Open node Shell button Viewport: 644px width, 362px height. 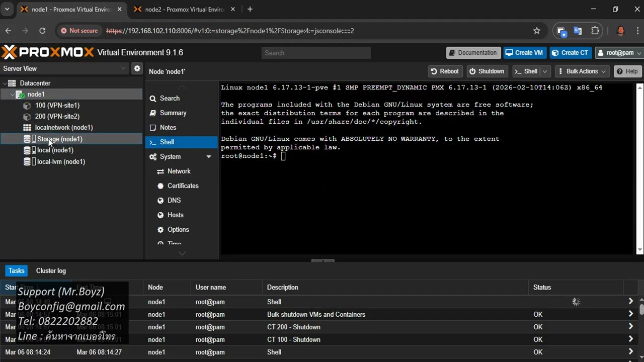(x=526, y=71)
